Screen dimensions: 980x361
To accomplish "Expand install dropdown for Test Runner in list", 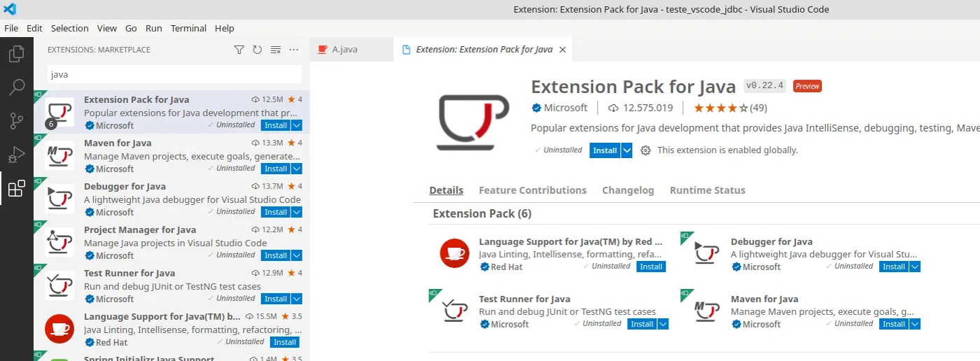I will click(297, 299).
